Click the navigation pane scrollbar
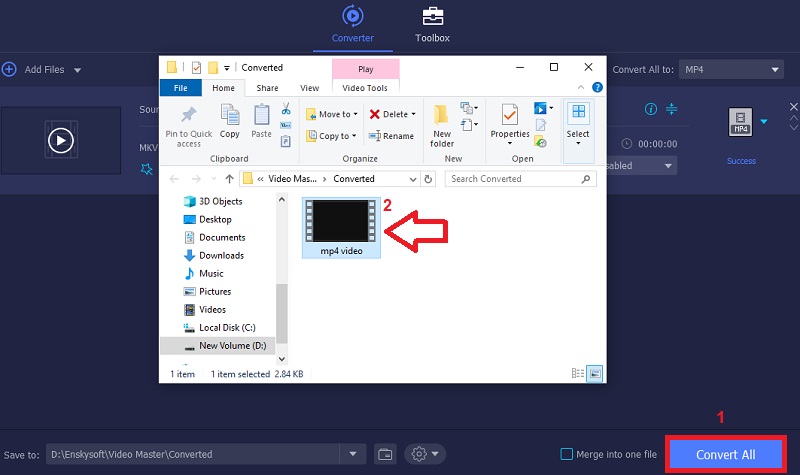The image size is (800, 475). [x=282, y=313]
